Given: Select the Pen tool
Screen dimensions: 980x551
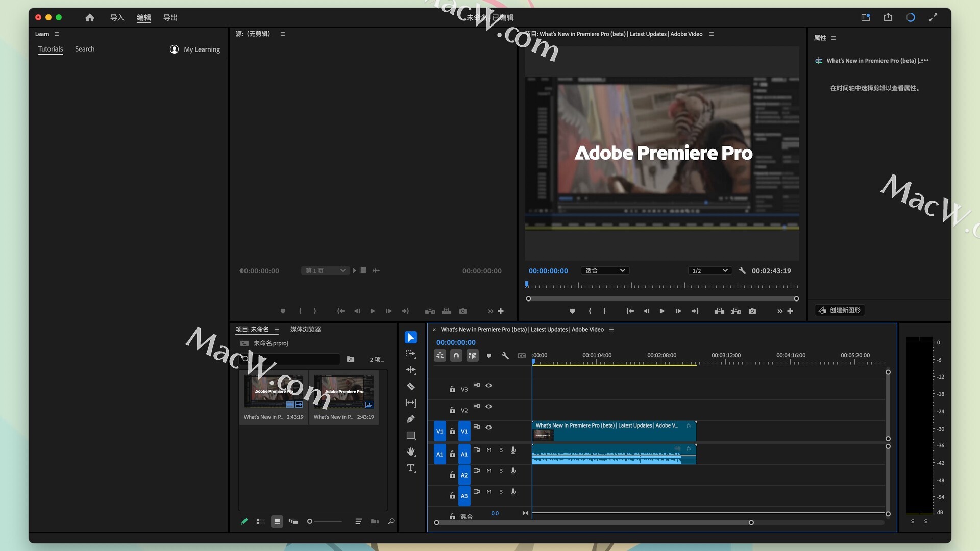Looking at the screenshot, I should (x=411, y=419).
